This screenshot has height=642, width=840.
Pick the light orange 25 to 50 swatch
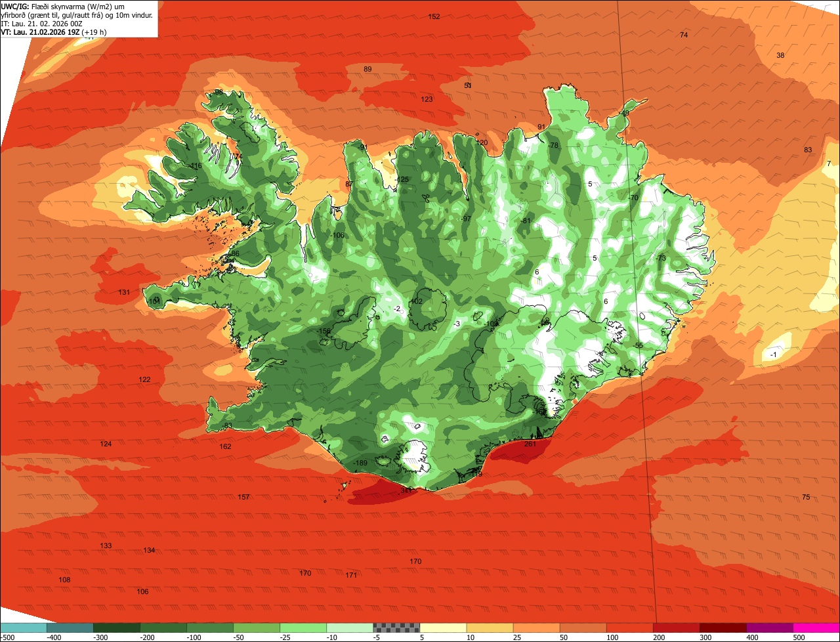coord(535,628)
